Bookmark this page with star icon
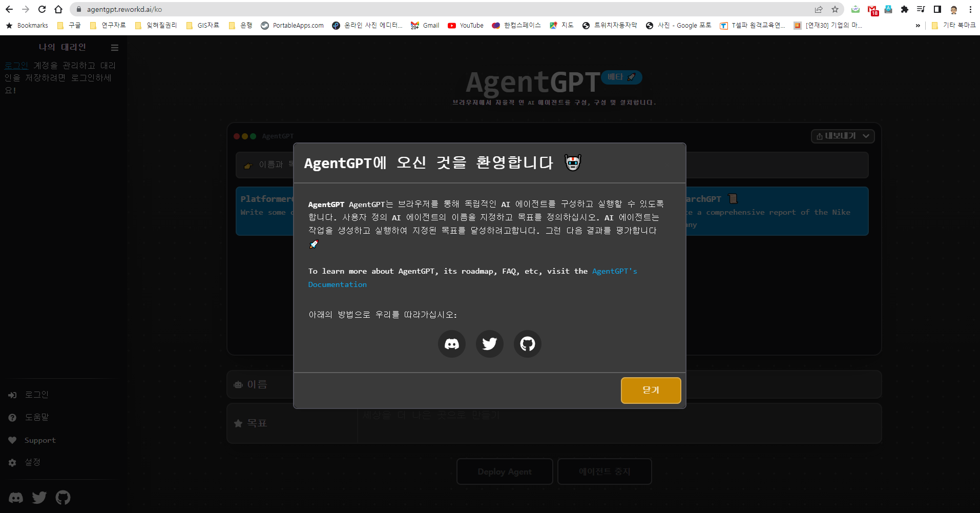980x513 pixels. pyautogui.click(x=835, y=9)
